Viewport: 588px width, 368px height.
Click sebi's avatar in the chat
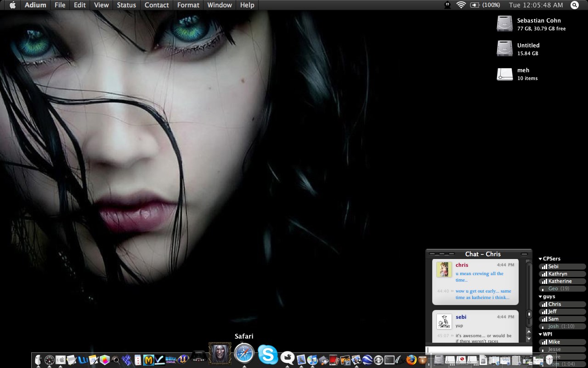click(444, 321)
